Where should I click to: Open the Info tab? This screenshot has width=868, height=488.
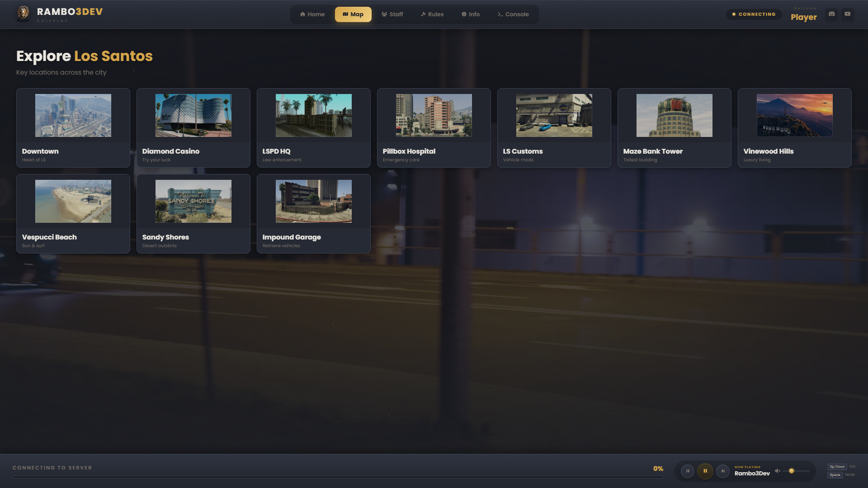pyautogui.click(x=470, y=14)
